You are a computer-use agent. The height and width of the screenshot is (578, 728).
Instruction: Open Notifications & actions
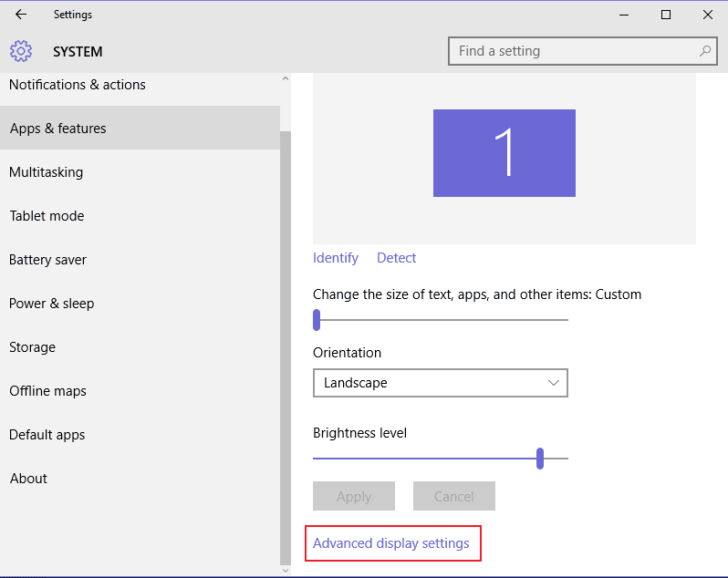coord(140,85)
